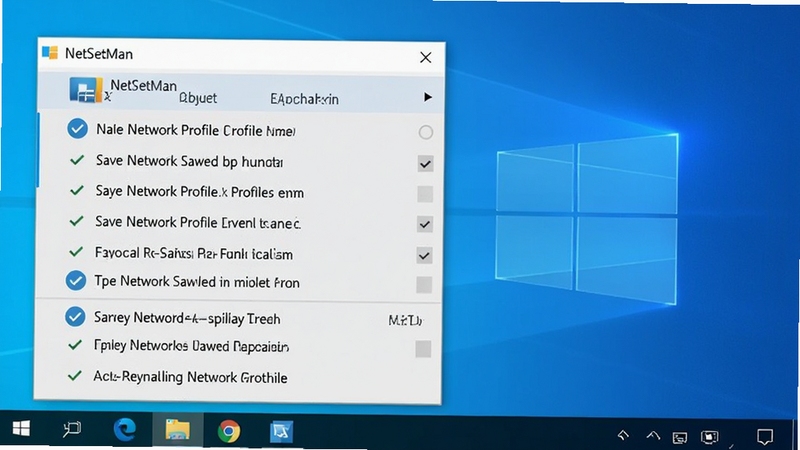Launch Google Chrome from taskbar
Screen dimensions: 800x450
(229, 431)
